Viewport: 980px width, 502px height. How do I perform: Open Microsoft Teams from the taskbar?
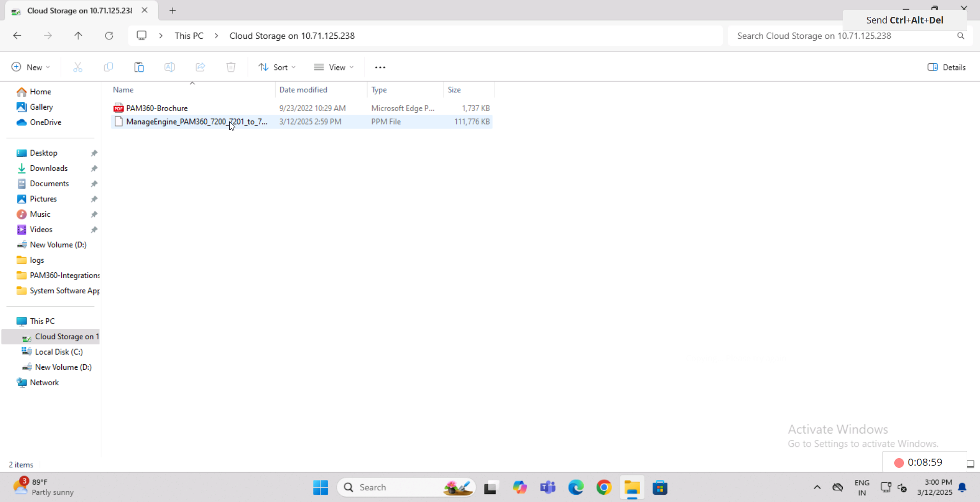point(548,487)
